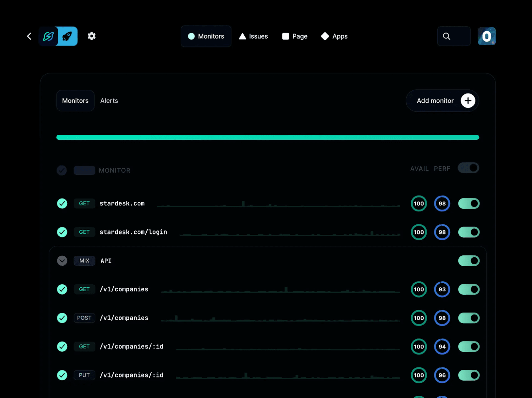Viewport: 532px width, 398px height.
Task: Open the search icon
Action: pyautogui.click(x=447, y=36)
